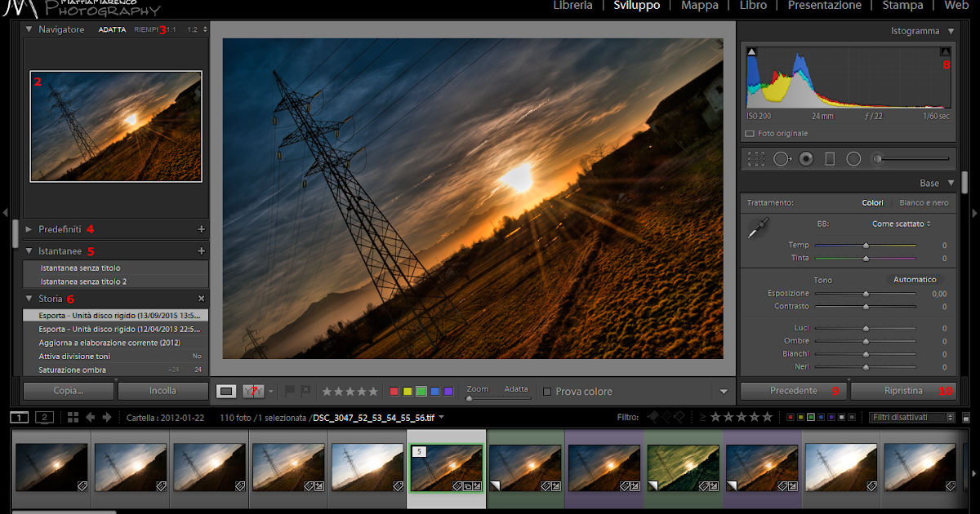Screen dimensions: 980x514
Task: Activate the Red Eye Correction tool
Action: pos(806,158)
